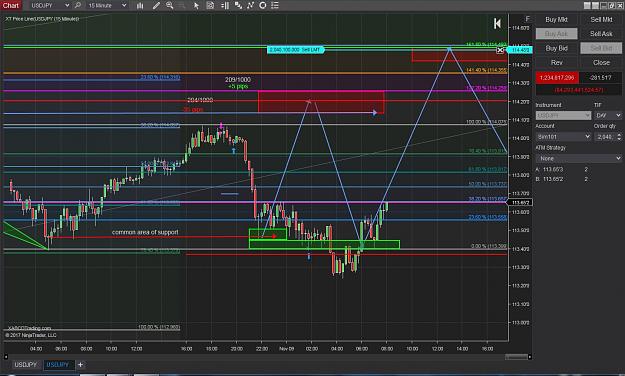The height and width of the screenshot is (376, 625).
Task: Click the XT Price Line indicator label
Action: 42,19
